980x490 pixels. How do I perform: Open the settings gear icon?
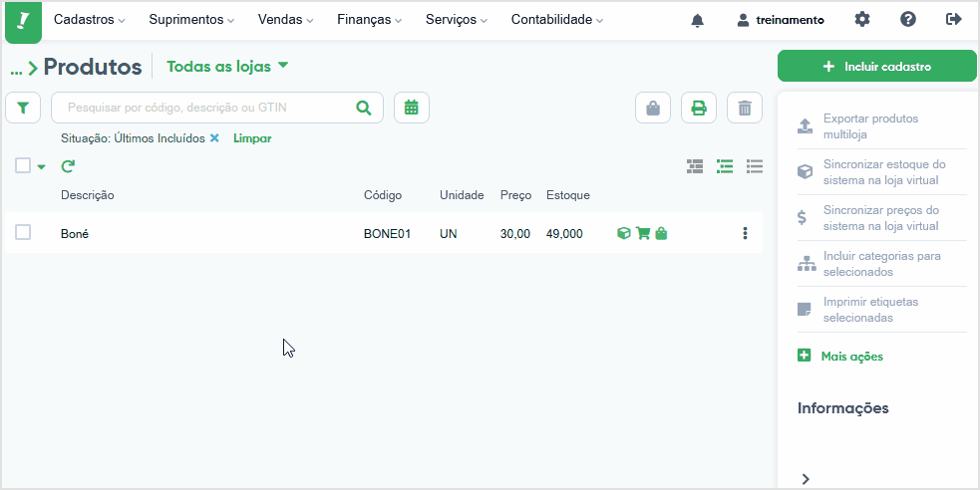862,19
